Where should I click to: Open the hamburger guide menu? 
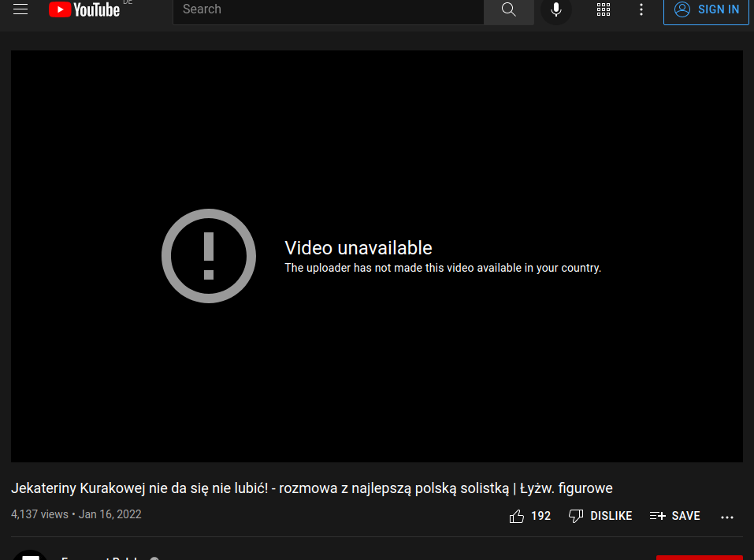(x=20, y=9)
